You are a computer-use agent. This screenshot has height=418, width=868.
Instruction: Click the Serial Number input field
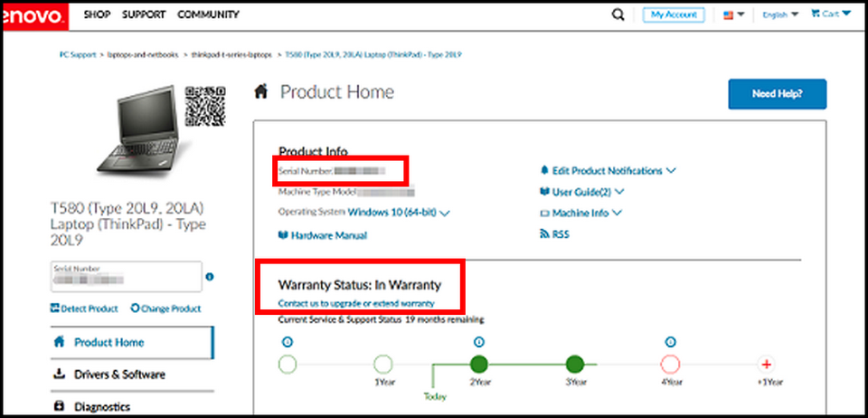pyautogui.click(x=125, y=277)
